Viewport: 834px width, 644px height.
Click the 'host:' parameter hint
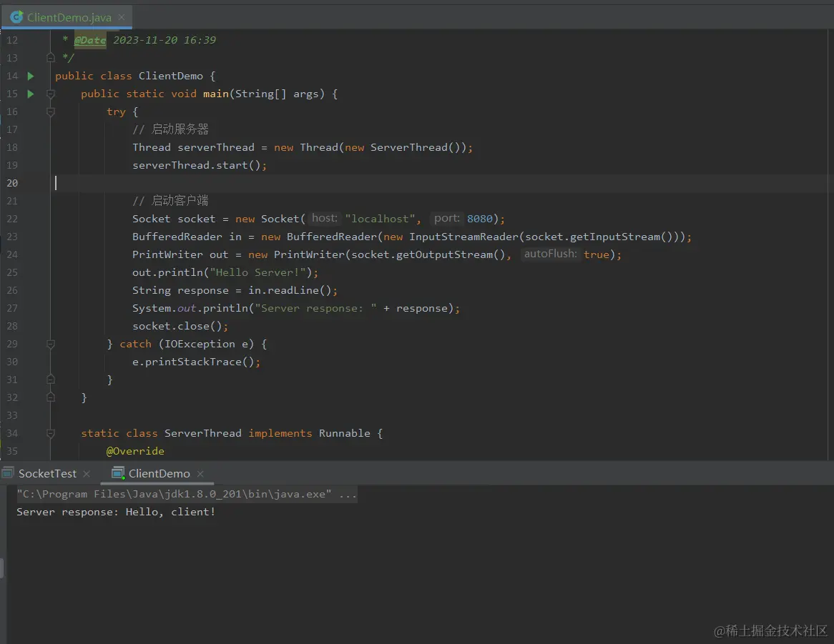coord(324,219)
